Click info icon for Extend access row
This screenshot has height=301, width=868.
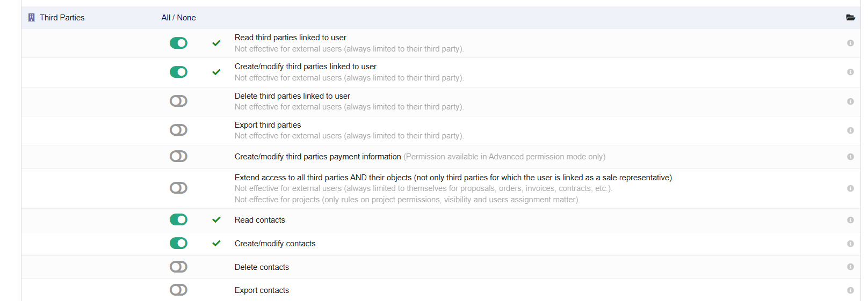[850, 188]
